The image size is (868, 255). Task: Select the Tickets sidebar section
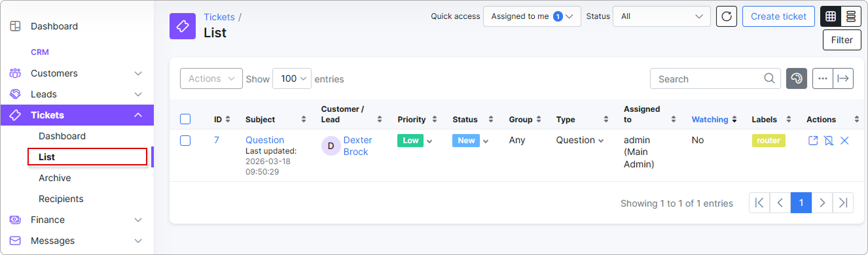pos(77,115)
